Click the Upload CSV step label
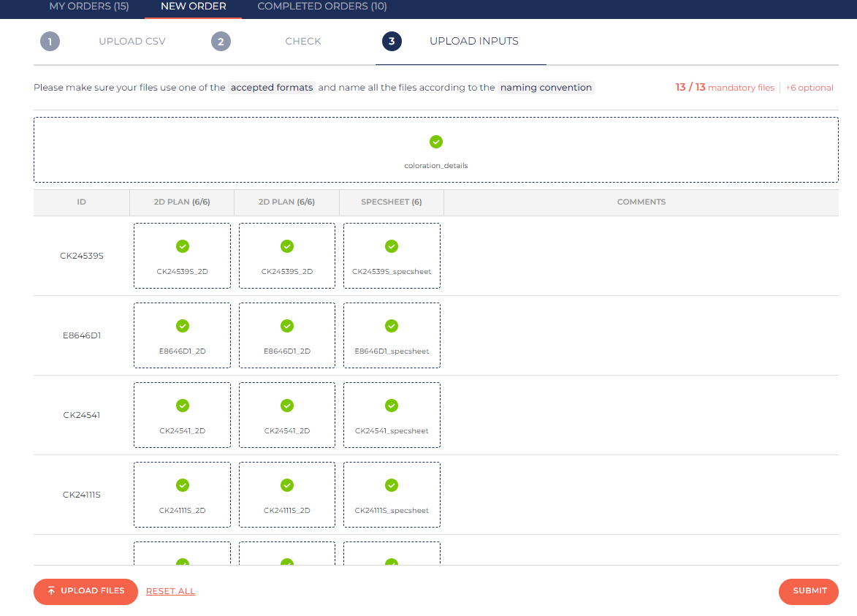Image resolution: width=857 pixels, height=616 pixels. click(132, 42)
